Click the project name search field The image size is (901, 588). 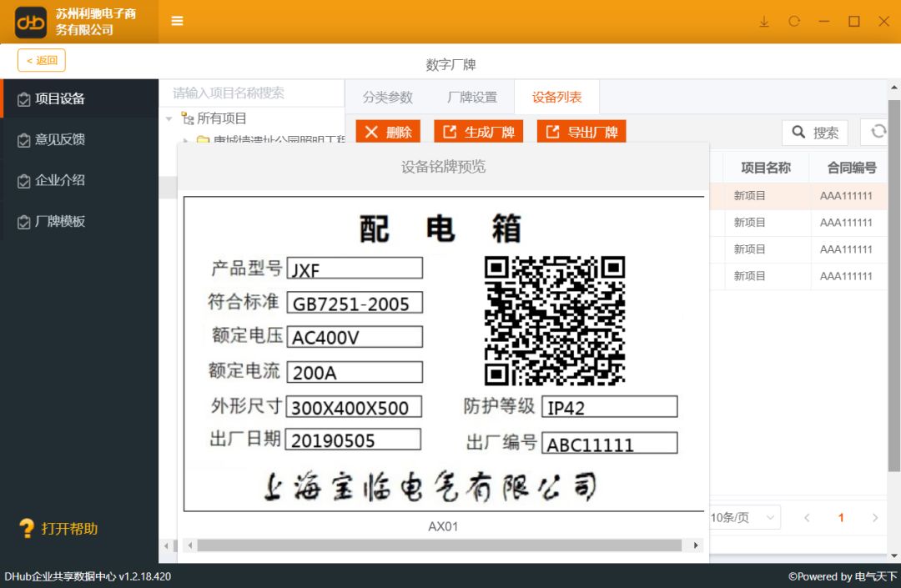pos(252,93)
